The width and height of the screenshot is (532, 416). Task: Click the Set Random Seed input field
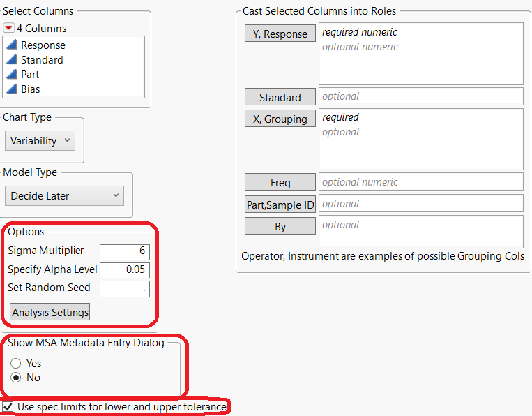coord(125,289)
